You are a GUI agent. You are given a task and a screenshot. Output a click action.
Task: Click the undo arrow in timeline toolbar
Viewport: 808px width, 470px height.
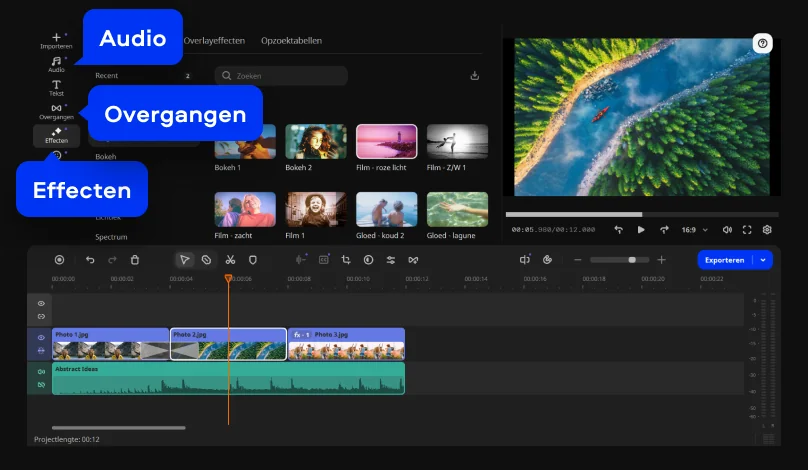90,259
